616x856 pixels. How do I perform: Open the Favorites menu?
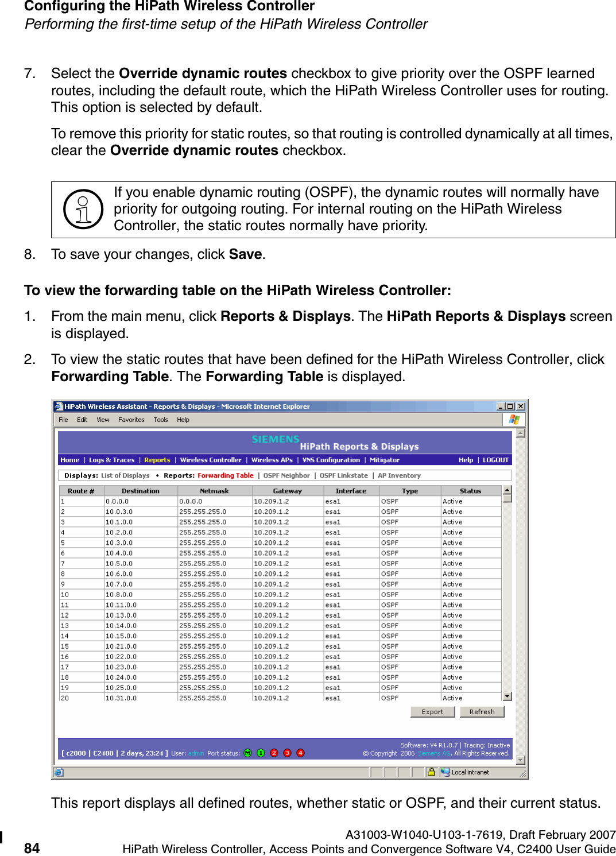[131, 420]
